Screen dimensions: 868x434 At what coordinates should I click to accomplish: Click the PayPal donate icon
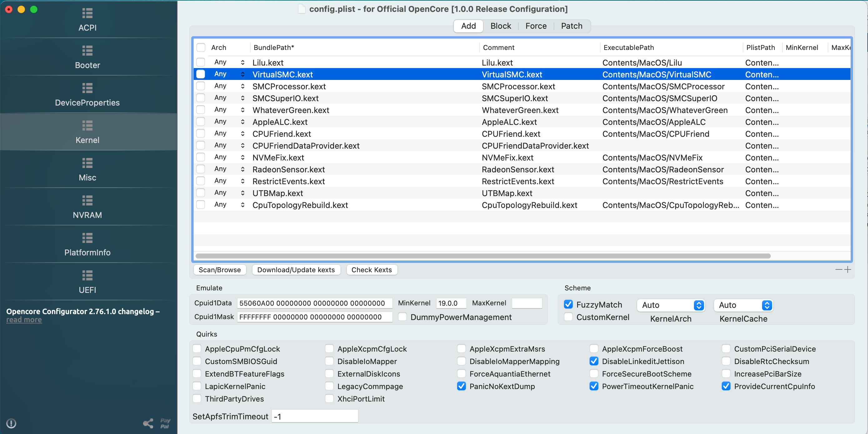click(165, 423)
